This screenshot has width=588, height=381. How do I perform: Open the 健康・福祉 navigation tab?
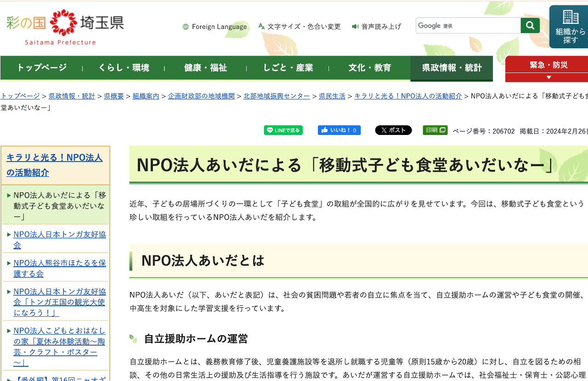coord(205,68)
